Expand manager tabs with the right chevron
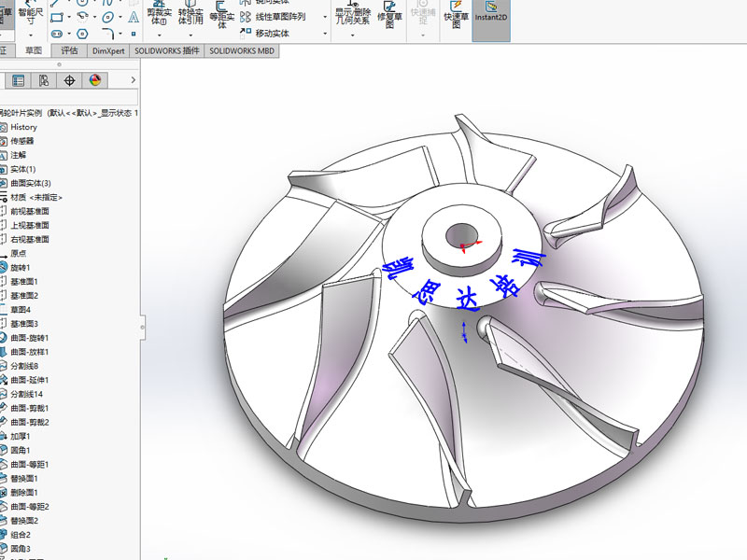 [134, 80]
